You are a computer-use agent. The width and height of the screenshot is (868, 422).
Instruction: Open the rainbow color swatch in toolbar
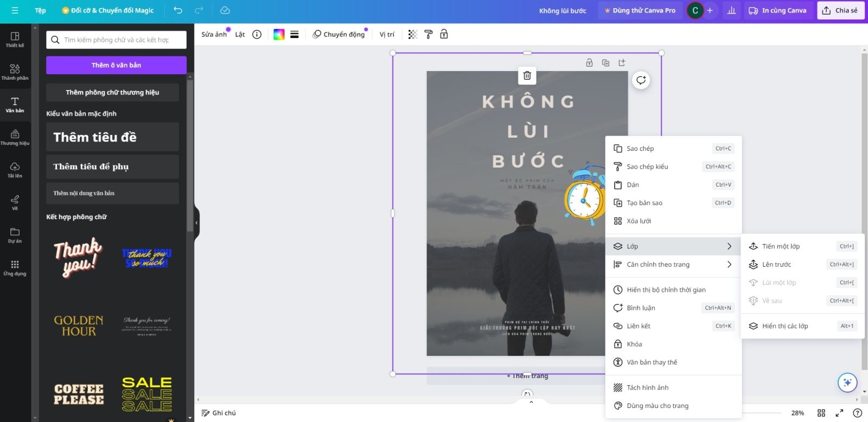click(279, 34)
